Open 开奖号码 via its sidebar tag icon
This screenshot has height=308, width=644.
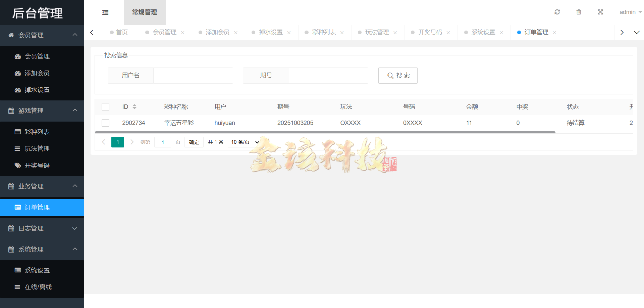[18, 165]
